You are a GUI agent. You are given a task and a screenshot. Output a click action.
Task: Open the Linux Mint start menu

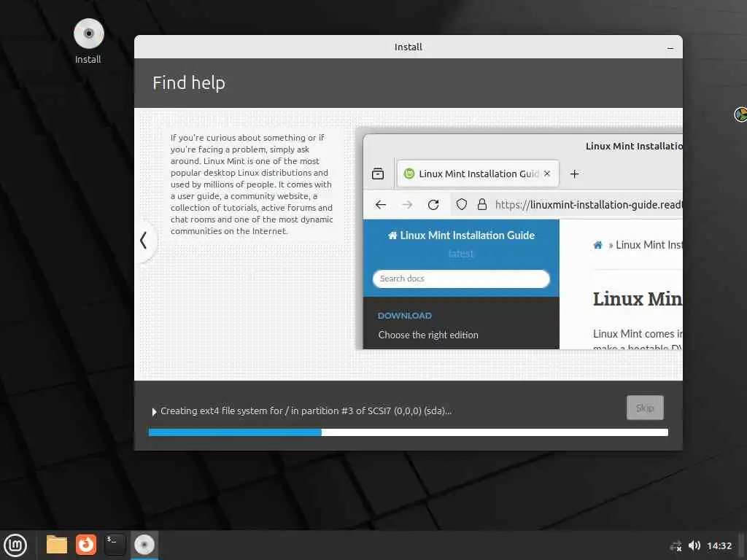15,545
